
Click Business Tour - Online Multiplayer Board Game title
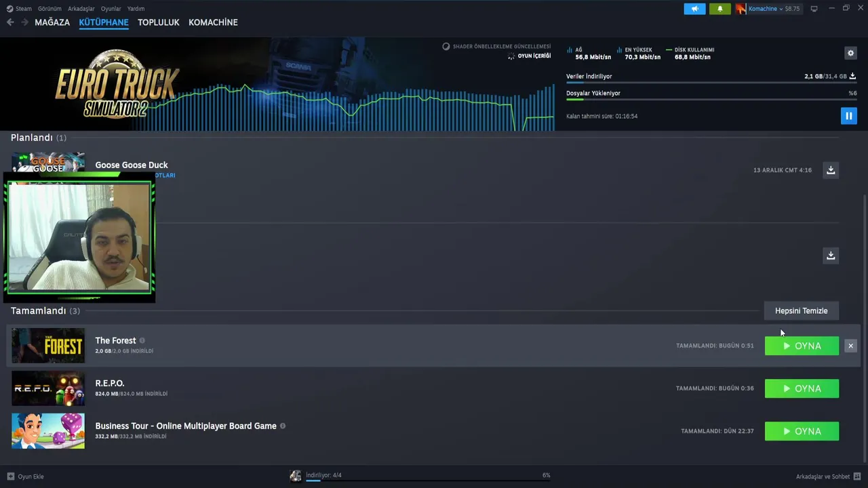point(186,426)
